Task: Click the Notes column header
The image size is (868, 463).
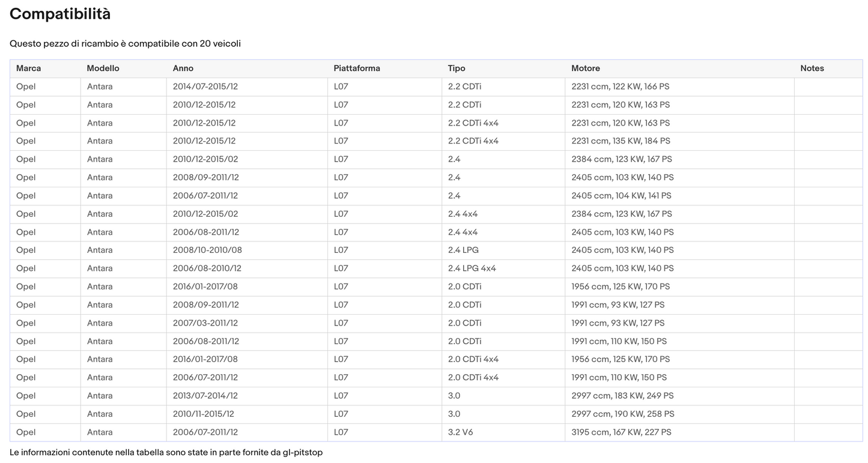Action: (x=812, y=68)
